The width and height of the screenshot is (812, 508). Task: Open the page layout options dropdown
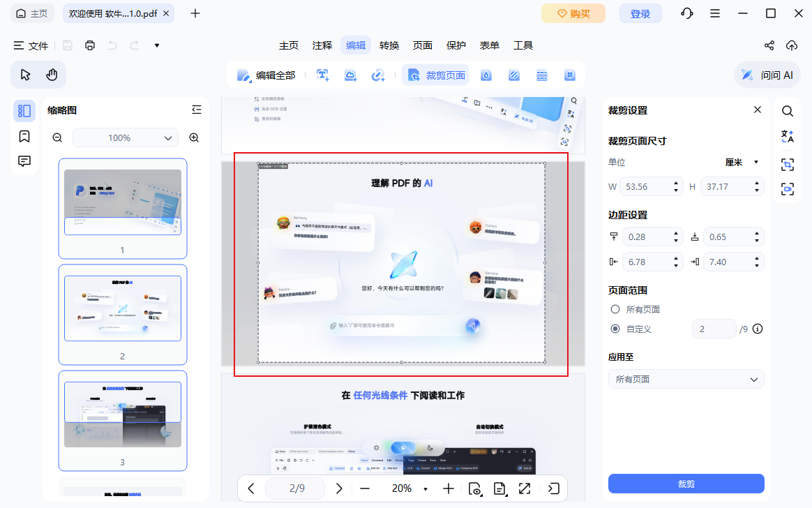[499, 488]
